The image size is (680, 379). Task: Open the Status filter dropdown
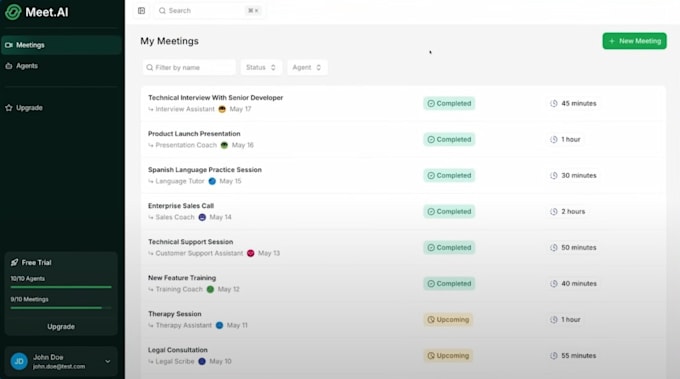[x=261, y=68]
